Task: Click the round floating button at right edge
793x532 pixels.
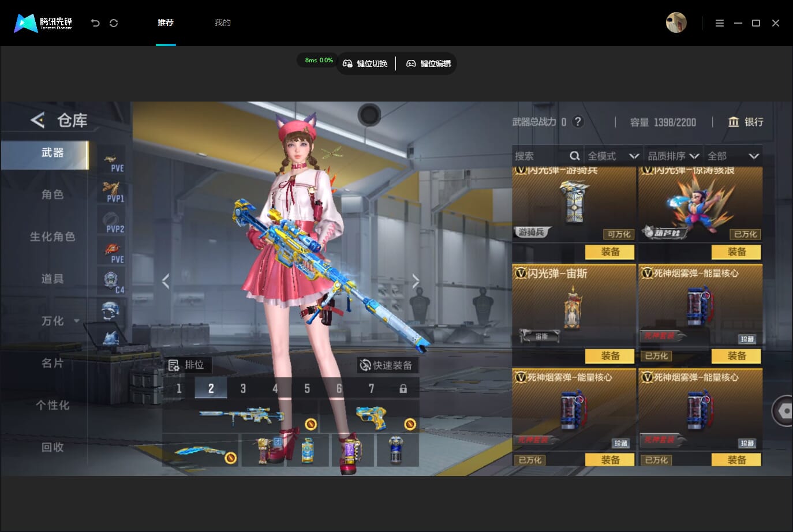Action: (x=783, y=410)
